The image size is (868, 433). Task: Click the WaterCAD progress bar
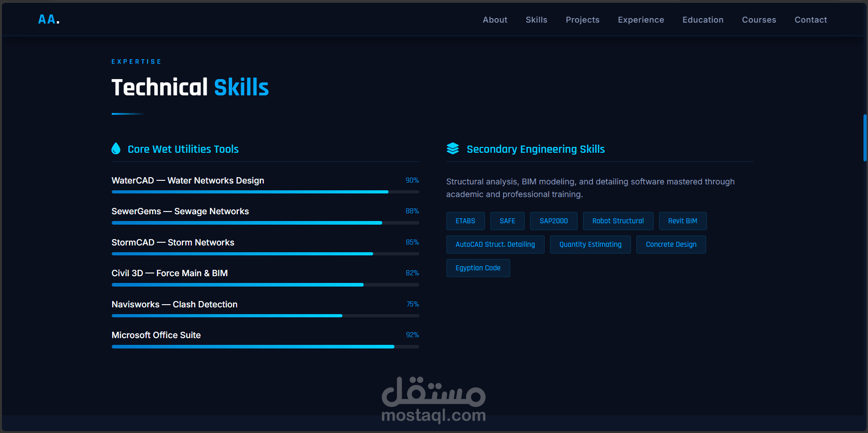266,192
